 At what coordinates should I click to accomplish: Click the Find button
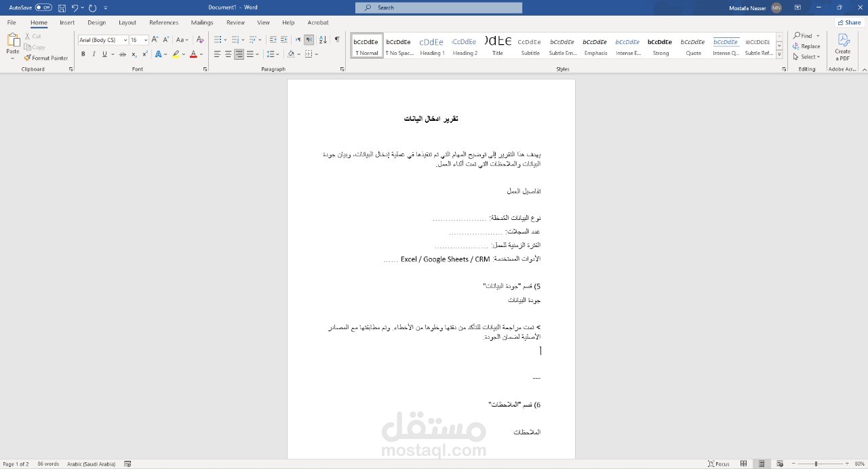tap(803, 35)
